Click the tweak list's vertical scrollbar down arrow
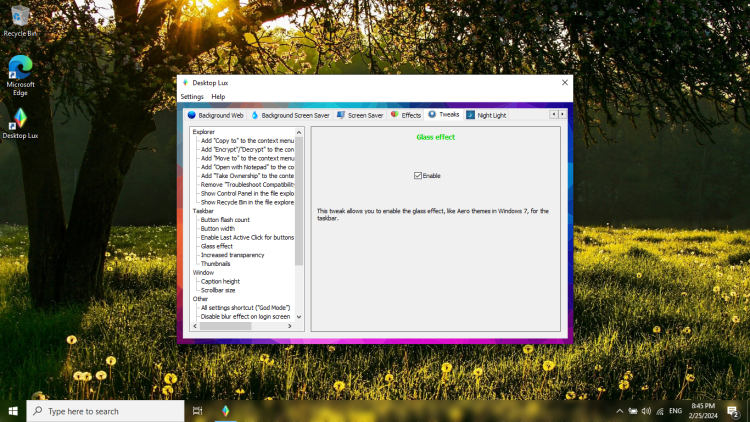This screenshot has height=422, width=750. pos(299,316)
